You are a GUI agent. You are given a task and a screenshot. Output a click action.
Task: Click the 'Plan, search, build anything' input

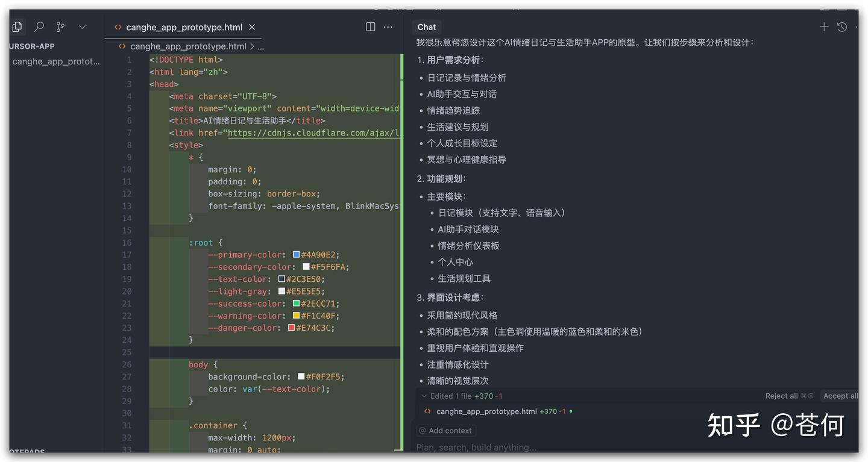click(x=476, y=447)
